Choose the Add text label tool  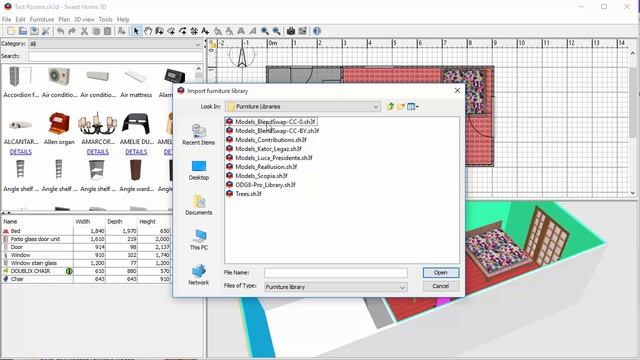point(205,31)
